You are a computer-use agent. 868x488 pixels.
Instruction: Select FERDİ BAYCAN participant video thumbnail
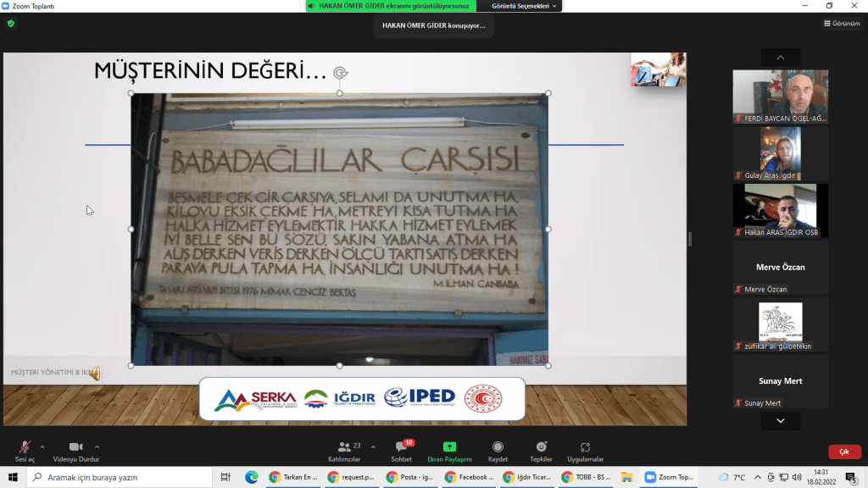(x=780, y=96)
